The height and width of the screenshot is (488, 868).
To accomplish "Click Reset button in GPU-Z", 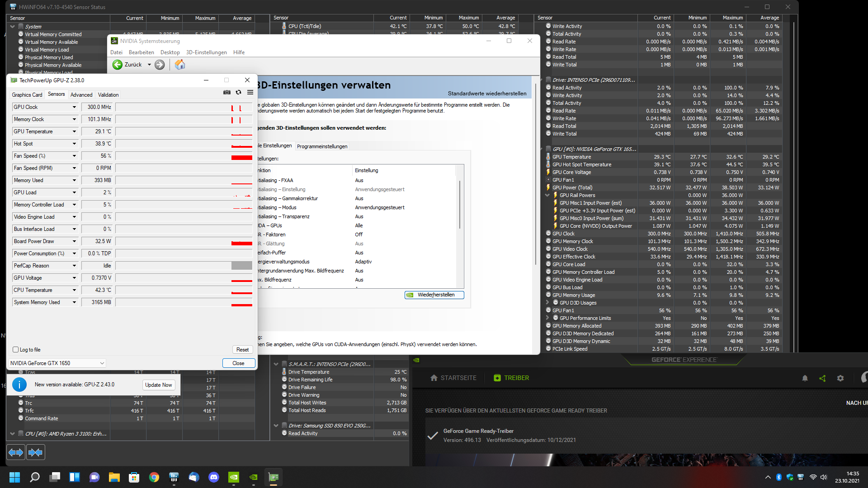I will tap(242, 350).
